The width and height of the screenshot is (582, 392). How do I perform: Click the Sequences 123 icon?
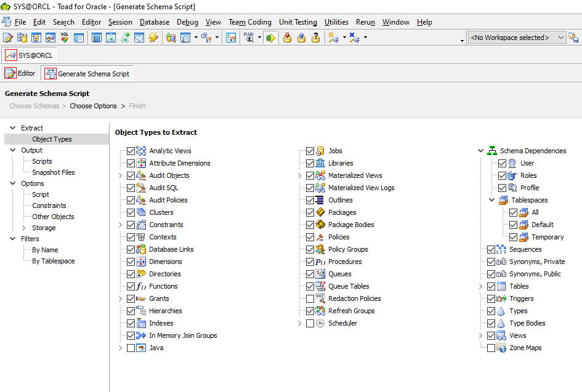click(501, 249)
